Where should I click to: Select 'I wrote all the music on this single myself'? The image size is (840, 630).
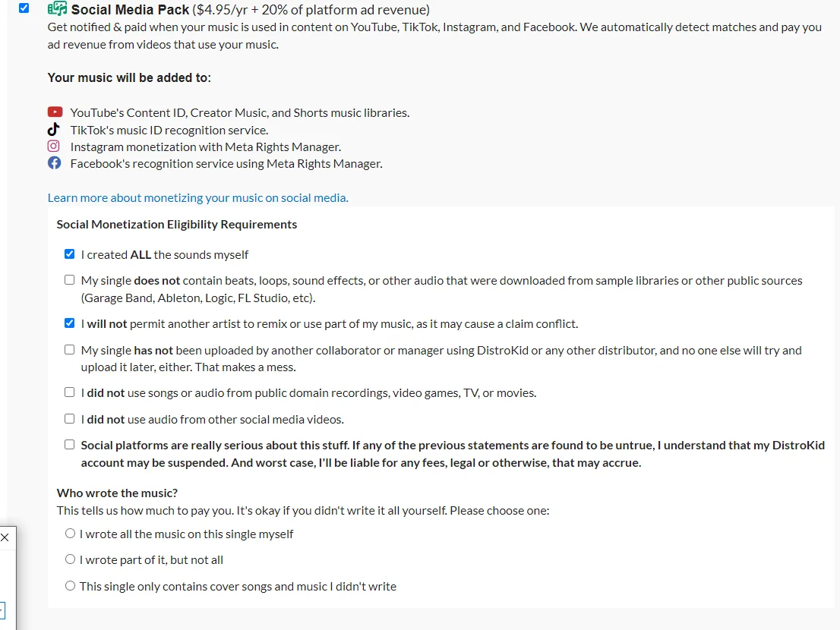pyautogui.click(x=70, y=533)
